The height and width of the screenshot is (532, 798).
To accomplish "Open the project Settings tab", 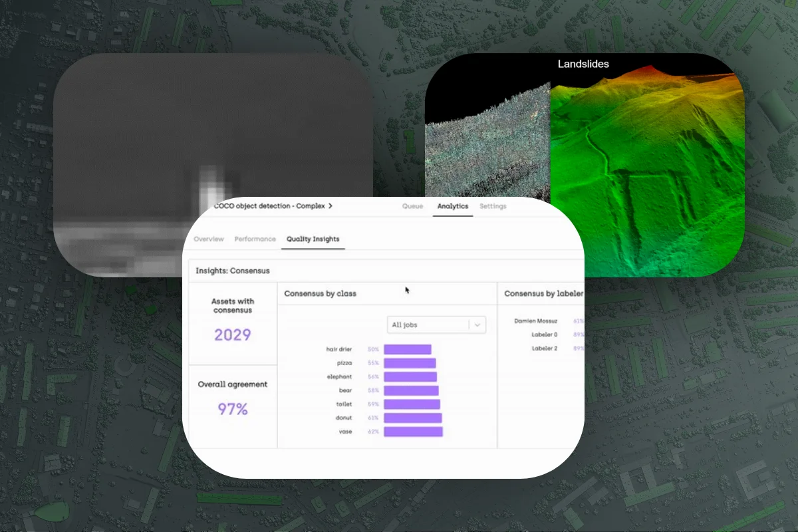I will pyautogui.click(x=493, y=206).
